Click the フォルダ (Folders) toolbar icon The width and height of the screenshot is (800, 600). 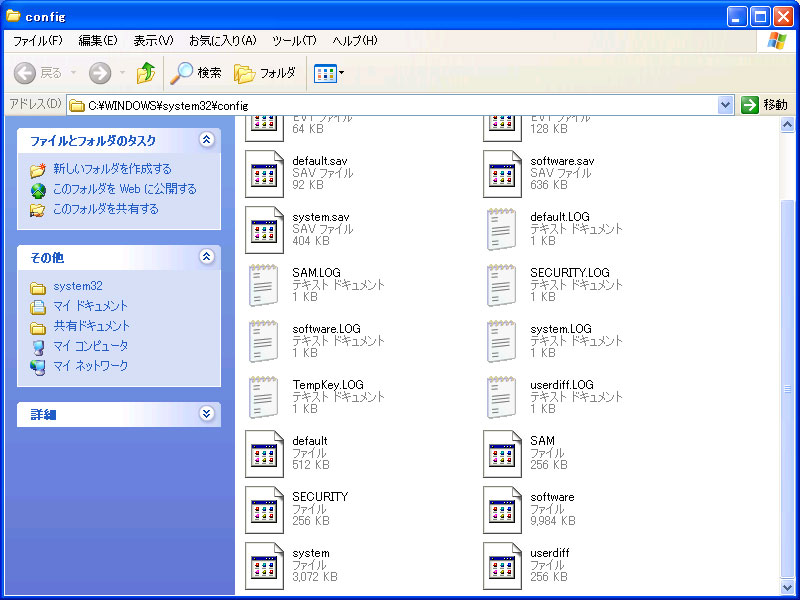tap(253, 72)
